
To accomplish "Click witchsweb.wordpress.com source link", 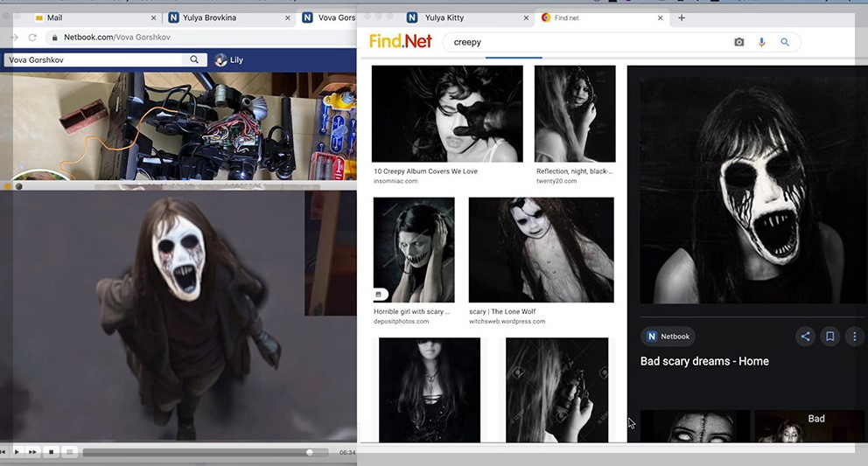I will pos(507,322).
